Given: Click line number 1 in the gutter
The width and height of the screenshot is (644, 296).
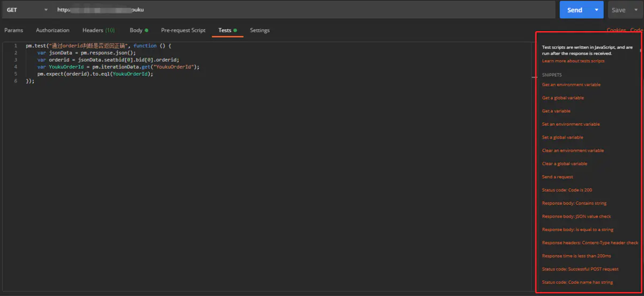Looking at the screenshot, I should coord(16,46).
